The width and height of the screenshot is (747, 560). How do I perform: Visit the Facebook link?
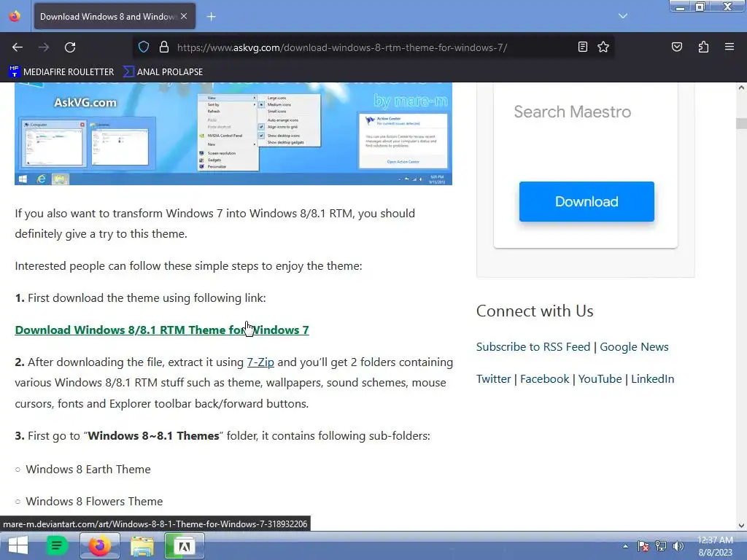[544, 379]
